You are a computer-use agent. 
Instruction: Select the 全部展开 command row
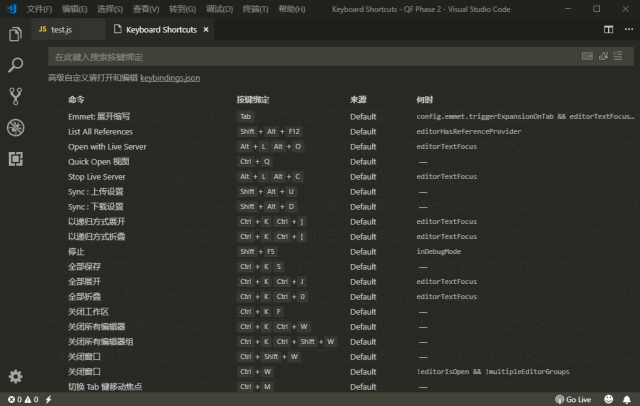(342, 282)
